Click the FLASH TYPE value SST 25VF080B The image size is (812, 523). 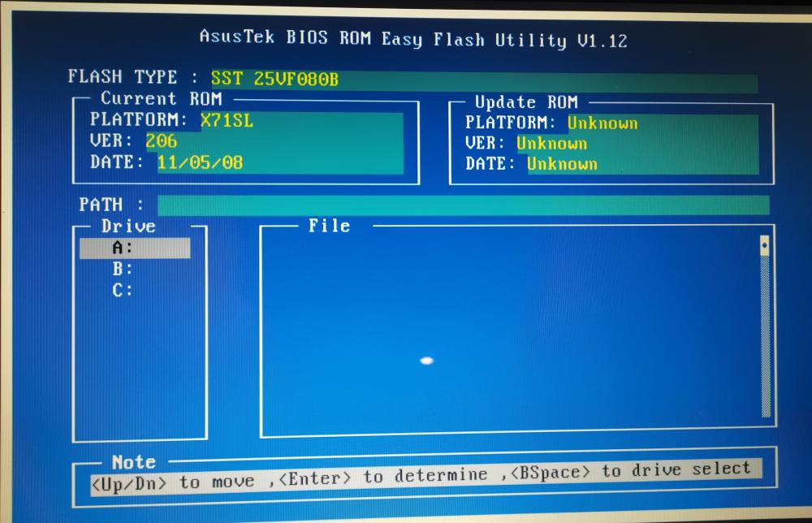point(274,79)
